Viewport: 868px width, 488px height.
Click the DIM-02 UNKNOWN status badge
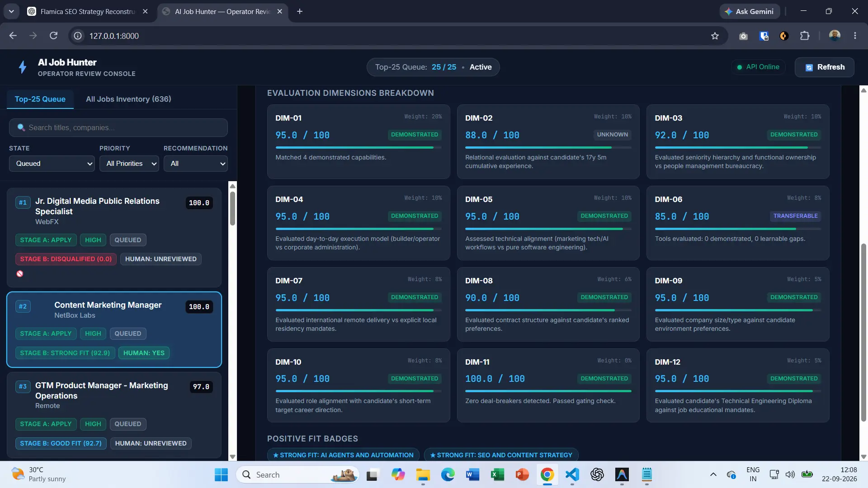[x=612, y=135]
